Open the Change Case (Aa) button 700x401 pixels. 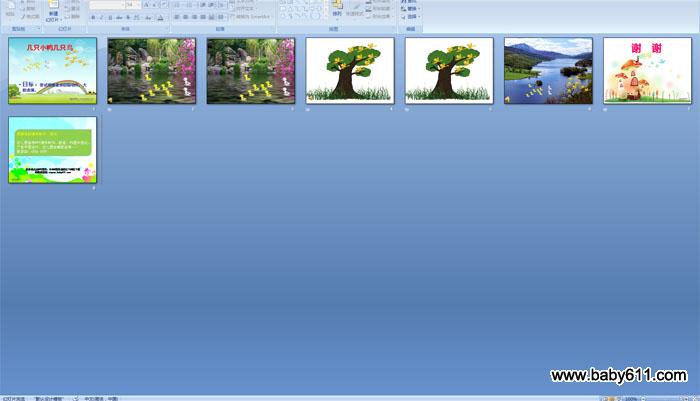[x=148, y=17]
